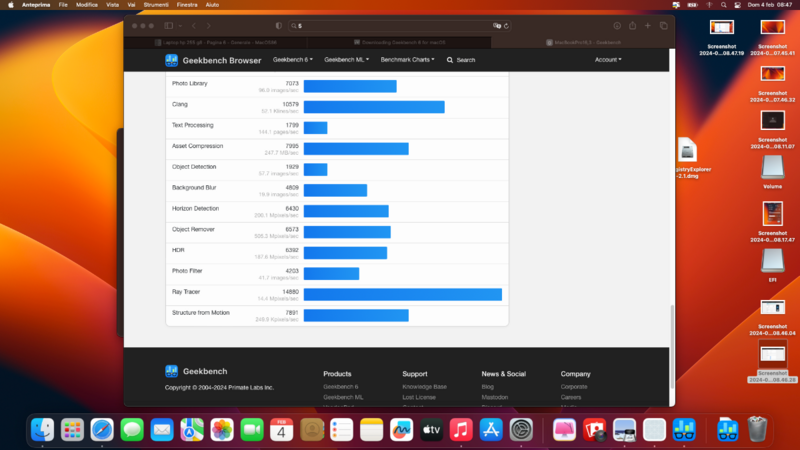Open the Geekbench app in the dock
The height and width of the screenshot is (450, 800).
pos(684,430)
